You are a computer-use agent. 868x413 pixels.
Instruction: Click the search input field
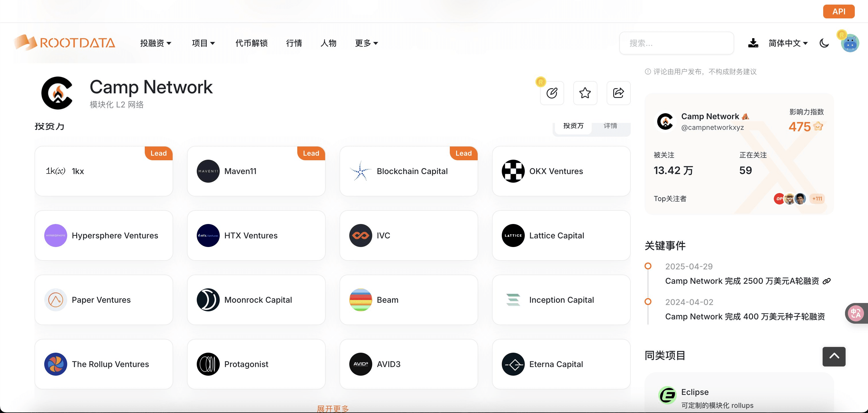click(676, 43)
